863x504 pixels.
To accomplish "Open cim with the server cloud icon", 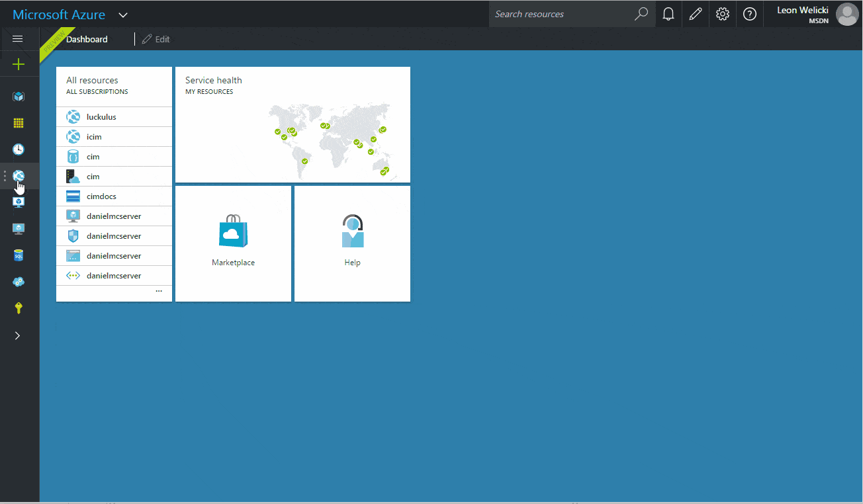I will pyautogui.click(x=114, y=177).
